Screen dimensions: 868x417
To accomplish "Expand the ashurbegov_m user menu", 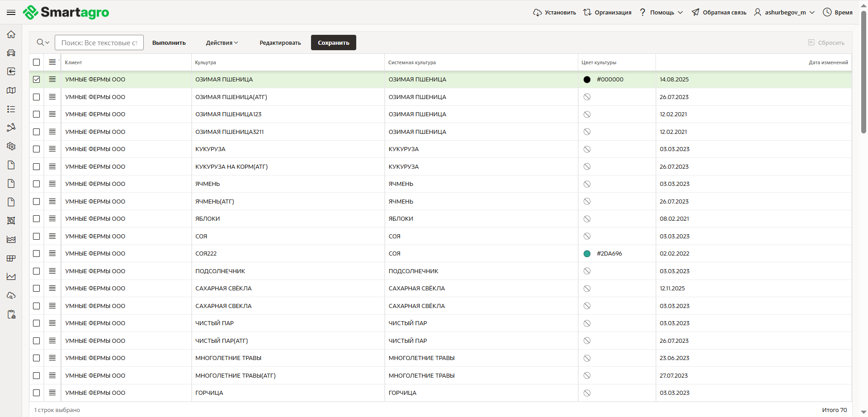I will point(784,12).
